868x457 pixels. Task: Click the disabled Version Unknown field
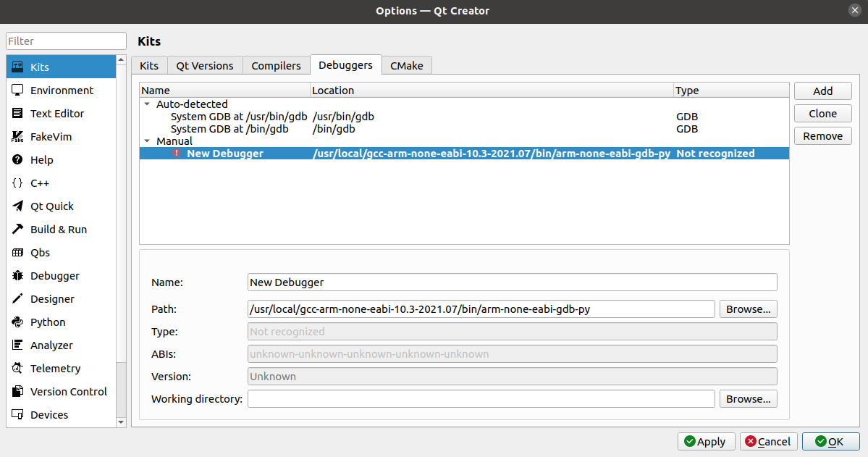click(512, 376)
